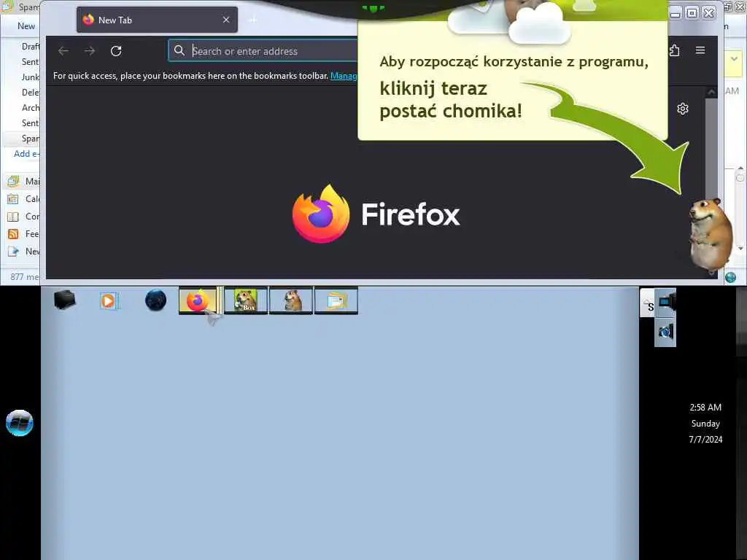The height and width of the screenshot is (560, 747).
Task: Open the Firefox hamburger application menu
Action: (700, 50)
